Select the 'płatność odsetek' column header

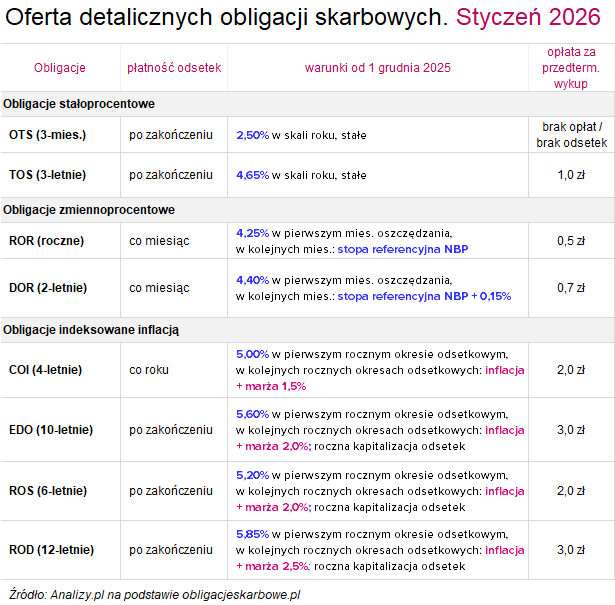174,67
